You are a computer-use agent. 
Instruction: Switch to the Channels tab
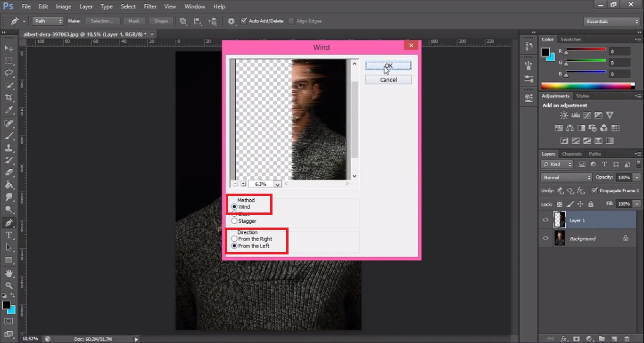point(571,154)
